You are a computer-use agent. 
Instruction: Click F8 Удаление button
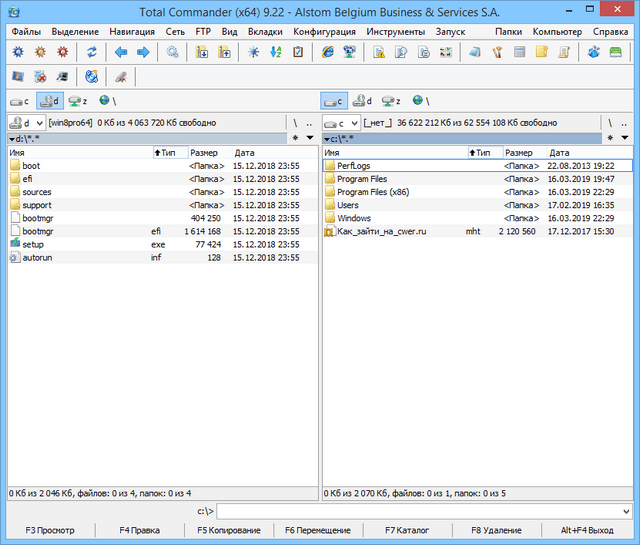point(496,530)
